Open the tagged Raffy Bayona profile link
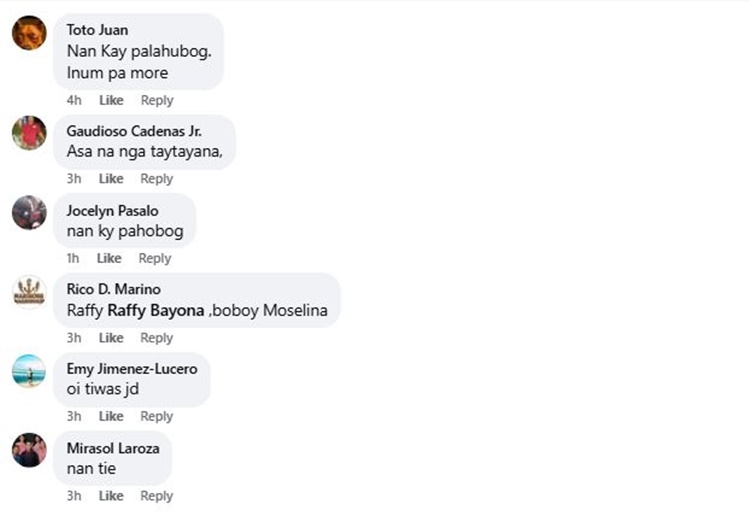The image size is (750, 521). tap(156, 310)
